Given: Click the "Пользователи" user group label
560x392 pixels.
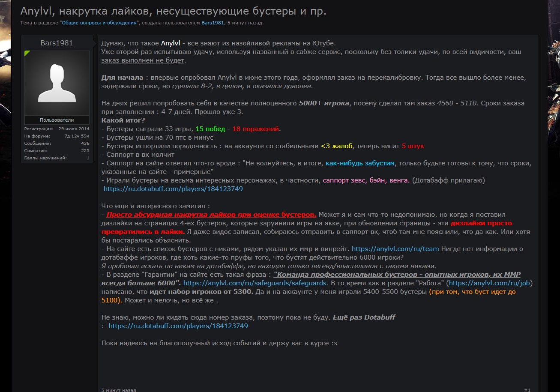Looking at the screenshot, I should (x=57, y=120).
